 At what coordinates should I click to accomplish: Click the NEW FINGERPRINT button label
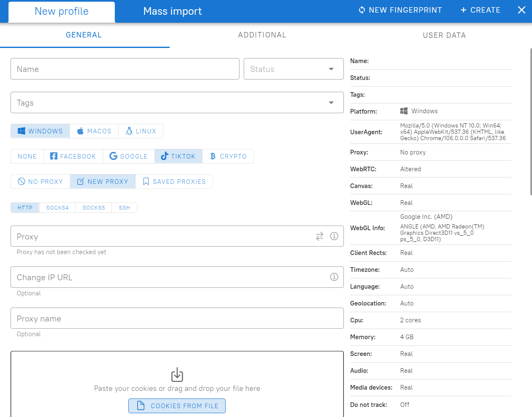pyautogui.click(x=405, y=10)
